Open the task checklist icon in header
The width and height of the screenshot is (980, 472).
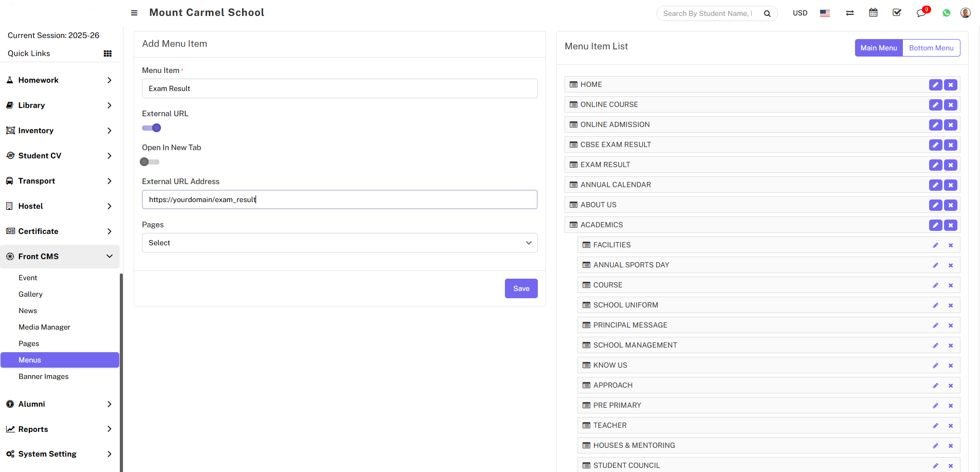897,13
